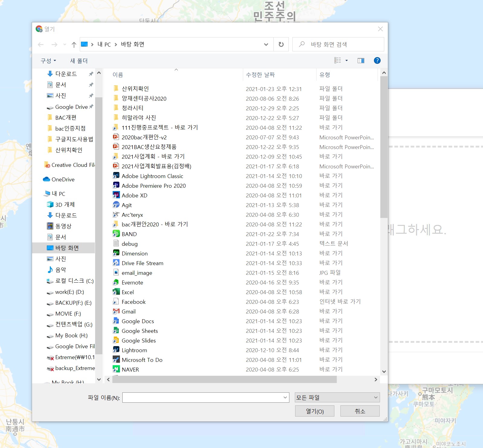This screenshot has height=448, width=483.
Task: Select the Google Docs icon
Action: 116,321
